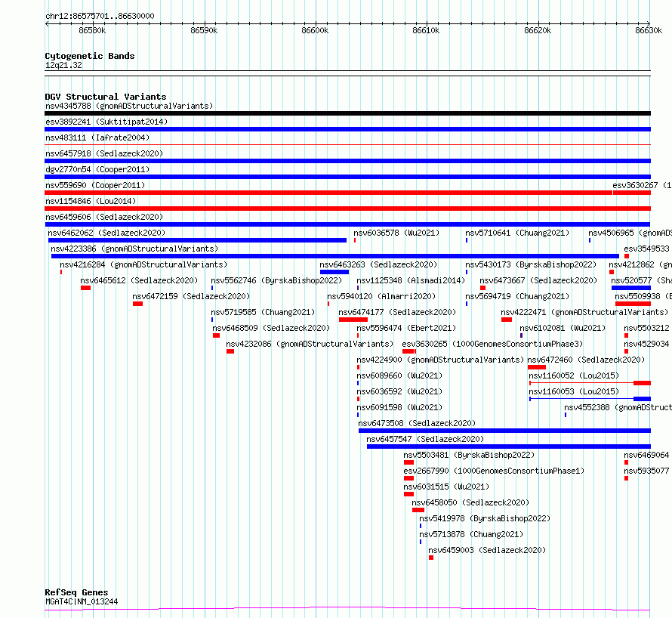Click the esv3630265 1000GenomesConsortiumPhase3 label
This screenshot has width=672, height=618.
(492, 344)
